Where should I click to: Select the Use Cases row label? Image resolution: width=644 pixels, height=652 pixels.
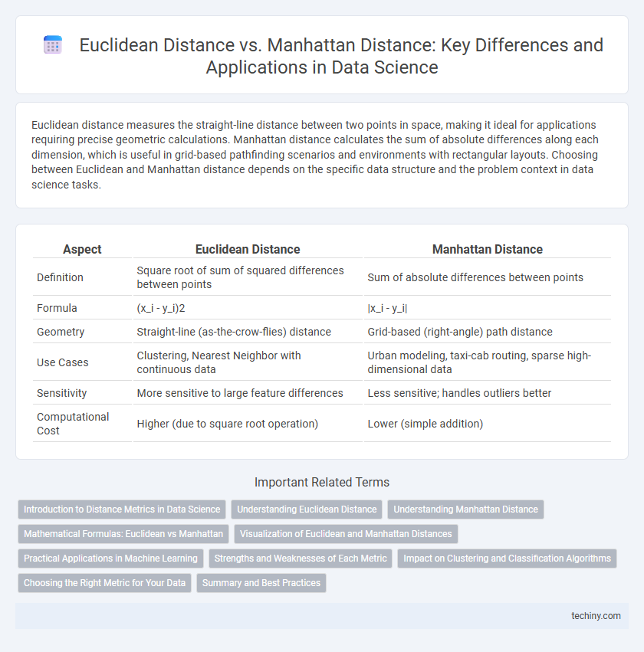62,362
